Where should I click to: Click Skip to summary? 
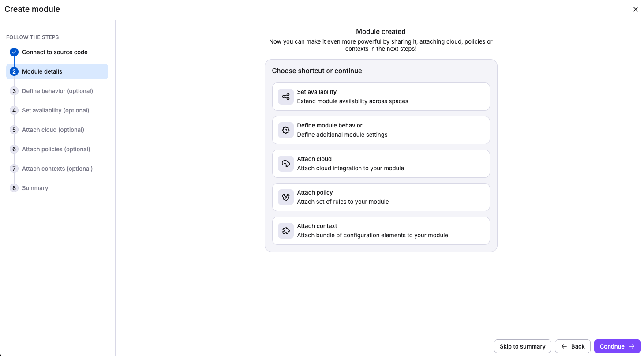point(522,346)
